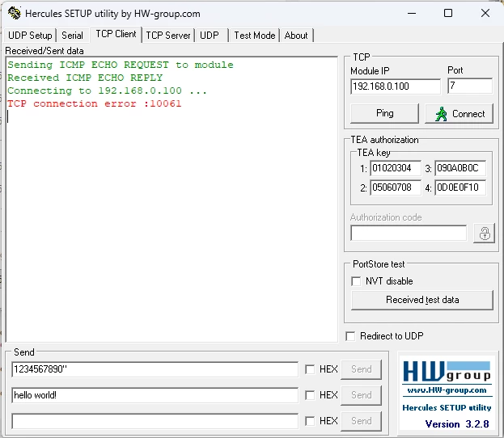Switch to the TCP Server tab
Screen dimensions: 504x438
tap(168, 35)
